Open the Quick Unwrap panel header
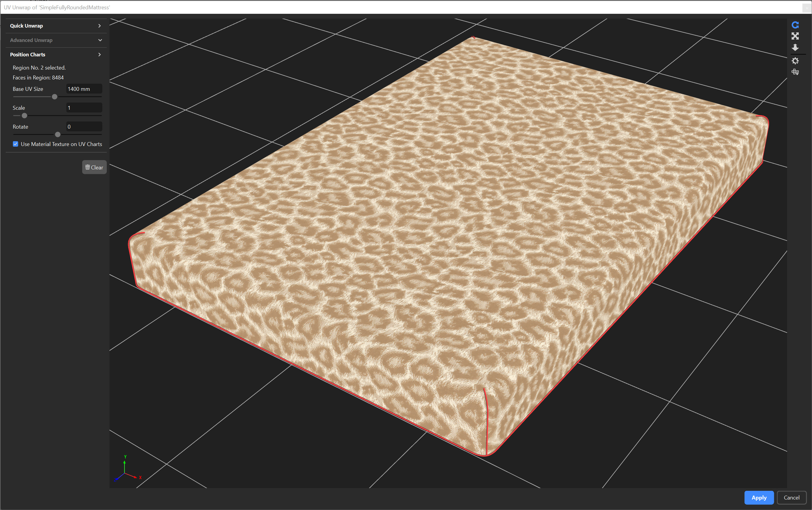 point(56,25)
